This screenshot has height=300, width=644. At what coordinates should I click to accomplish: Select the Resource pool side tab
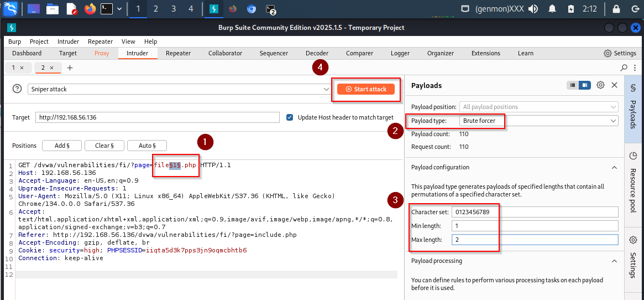coord(633,185)
